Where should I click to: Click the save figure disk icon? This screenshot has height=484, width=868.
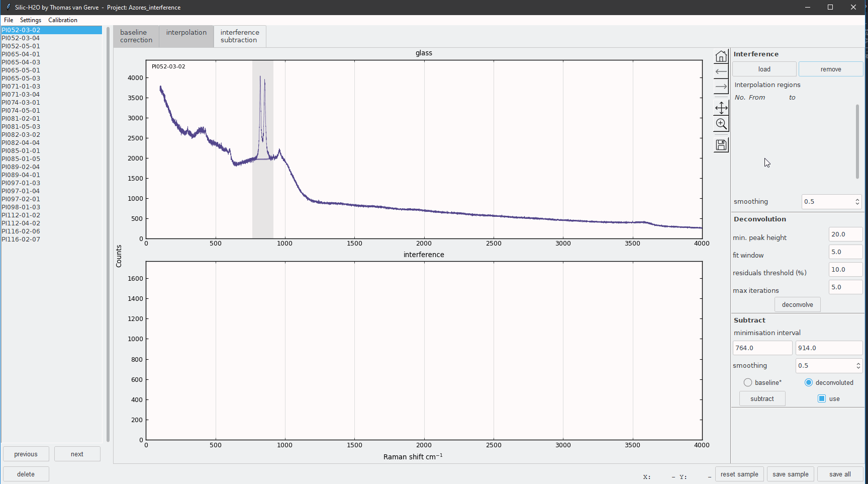coord(721,144)
